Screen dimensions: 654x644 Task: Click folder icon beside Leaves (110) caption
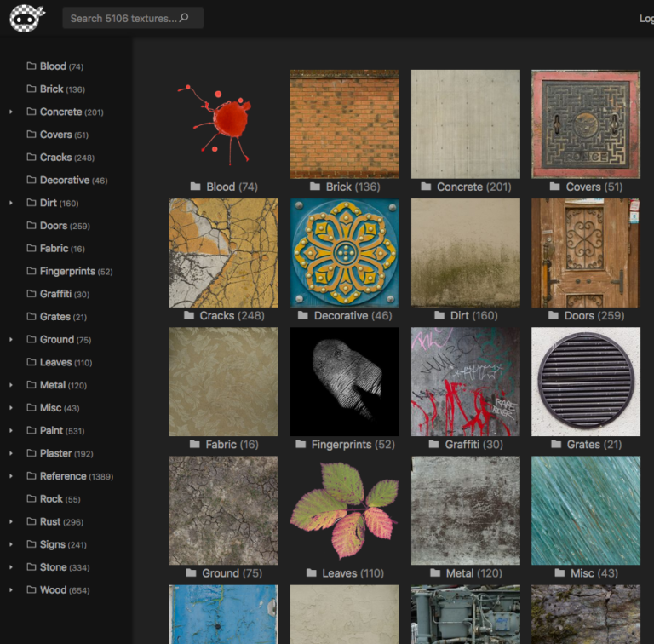click(x=312, y=573)
